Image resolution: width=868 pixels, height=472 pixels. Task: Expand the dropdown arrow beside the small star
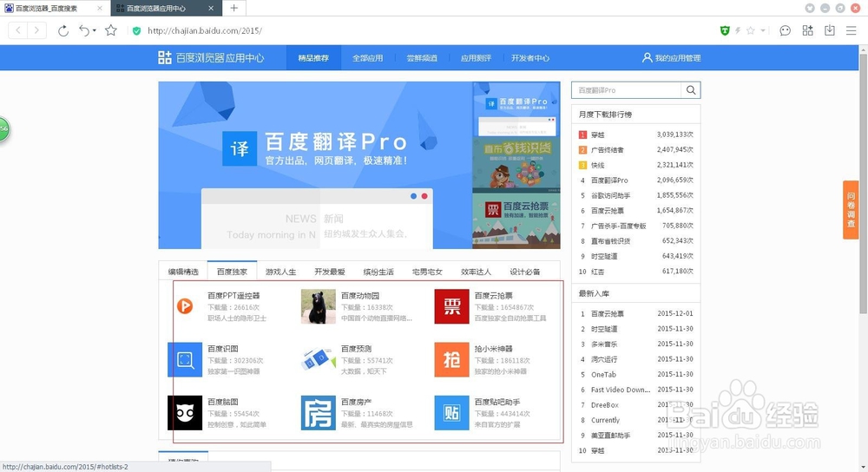[x=763, y=30]
